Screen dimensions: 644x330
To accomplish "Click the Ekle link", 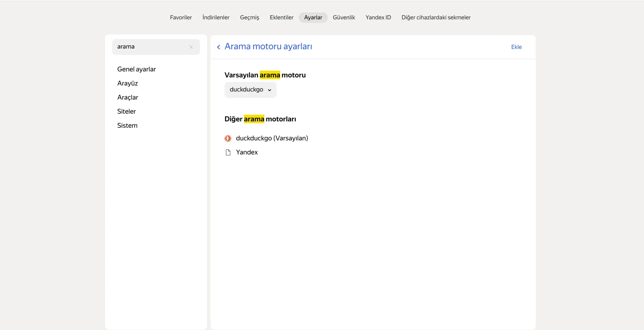I will (516, 47).
